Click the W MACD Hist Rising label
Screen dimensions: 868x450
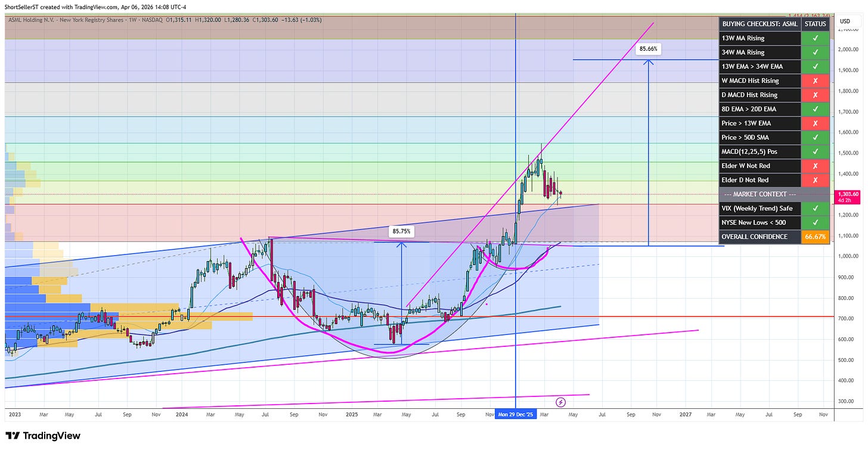750,80
